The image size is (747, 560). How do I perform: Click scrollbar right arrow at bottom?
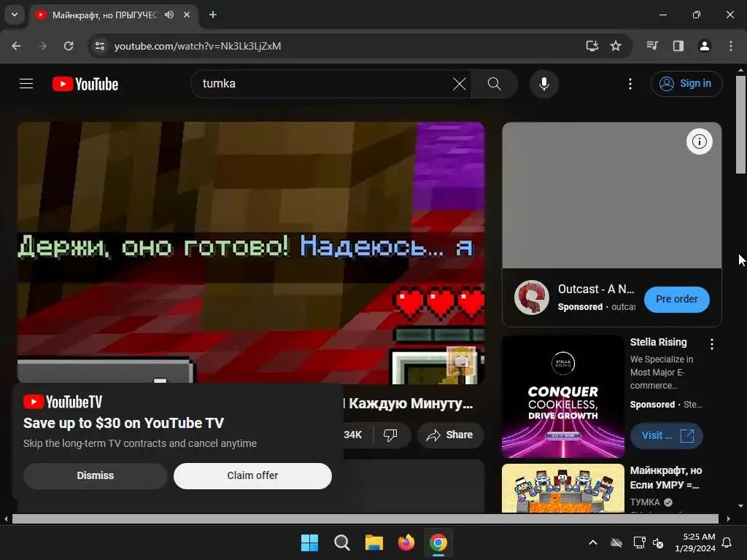click(729, 518)
